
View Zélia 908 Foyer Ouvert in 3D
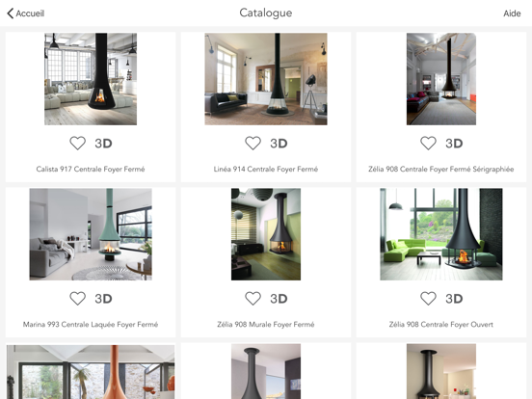click(x=454, y=299)
